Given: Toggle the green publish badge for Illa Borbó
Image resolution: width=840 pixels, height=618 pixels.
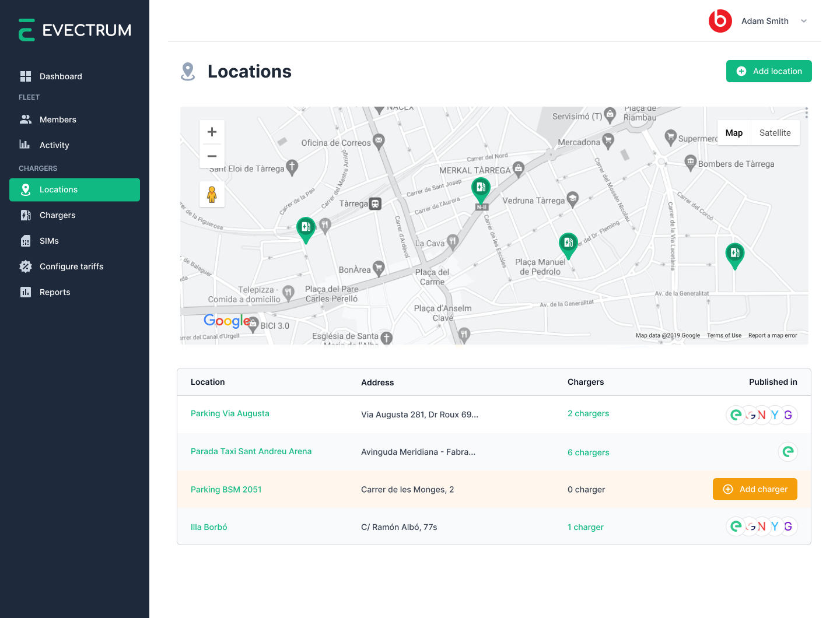Looking at the screenshot, I should click(736, 526).
